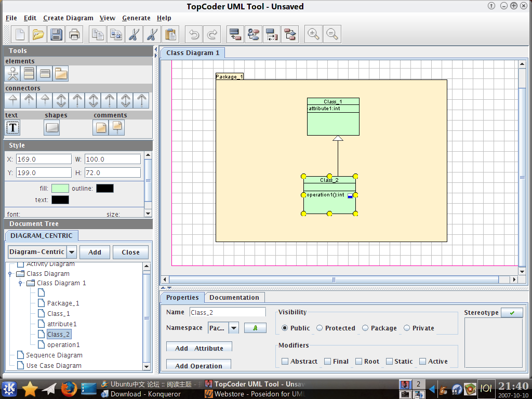Viewport: 532px width, 399px height.
Task: Select the two-compartment element tool
Action: tap(45, 74)
